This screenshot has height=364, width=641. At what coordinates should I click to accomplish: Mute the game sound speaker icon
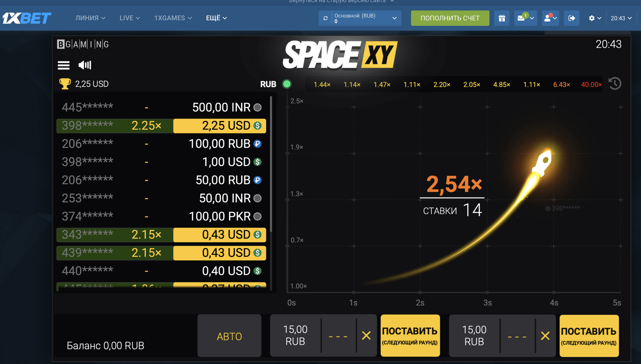pyautogui.click(x=85, y=65)
